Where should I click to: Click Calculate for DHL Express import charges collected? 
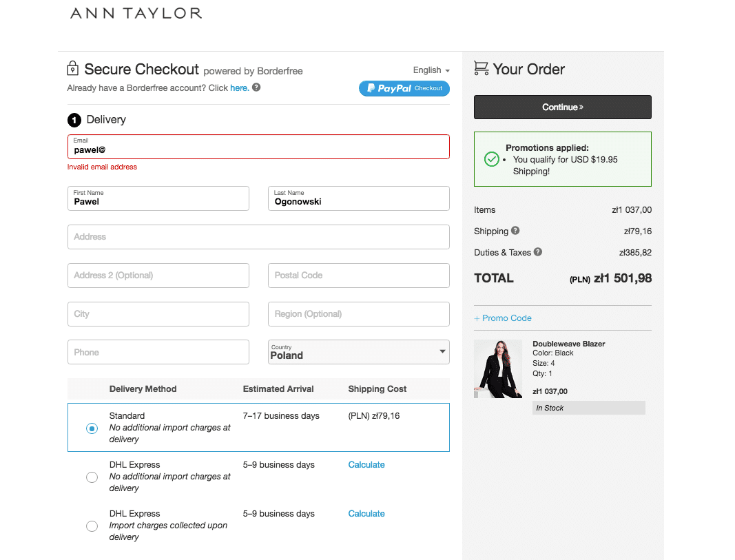coord(366,514)
